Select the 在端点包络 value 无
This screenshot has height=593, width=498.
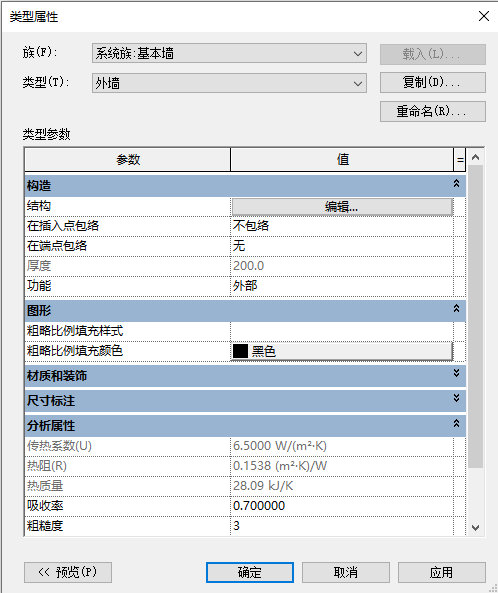pyautogui.click(x=342, y=246)
